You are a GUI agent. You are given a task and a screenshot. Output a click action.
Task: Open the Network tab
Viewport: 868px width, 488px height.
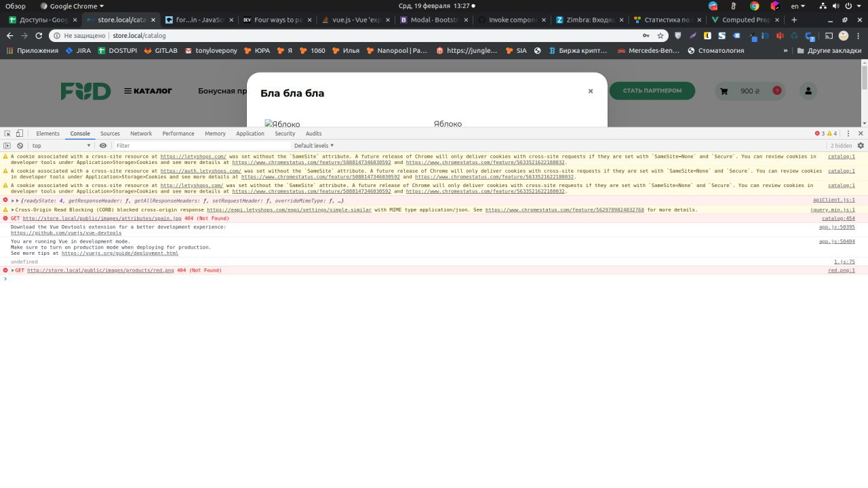point(141,134)
